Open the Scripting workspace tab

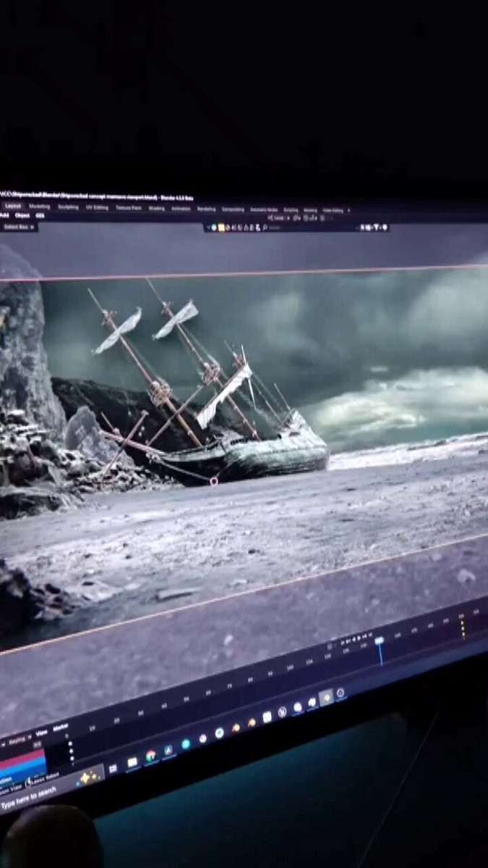tap(291, 210)
